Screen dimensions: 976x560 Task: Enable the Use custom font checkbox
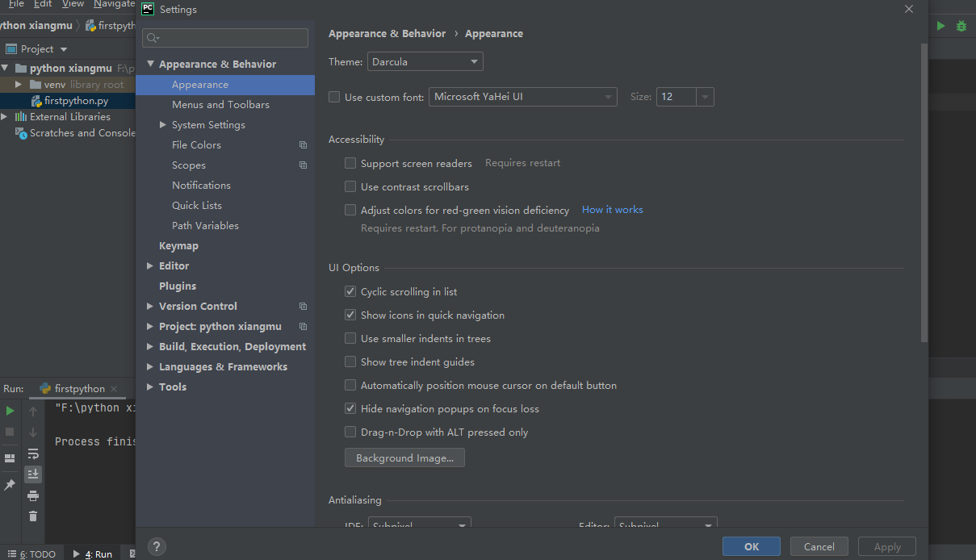click(x=334, y=97)
